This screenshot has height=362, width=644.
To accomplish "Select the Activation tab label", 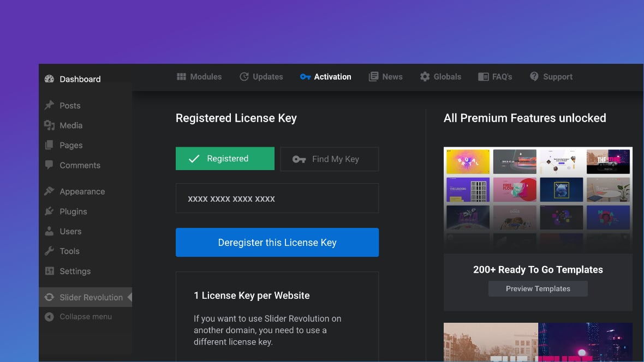I will tap(332, 77).
